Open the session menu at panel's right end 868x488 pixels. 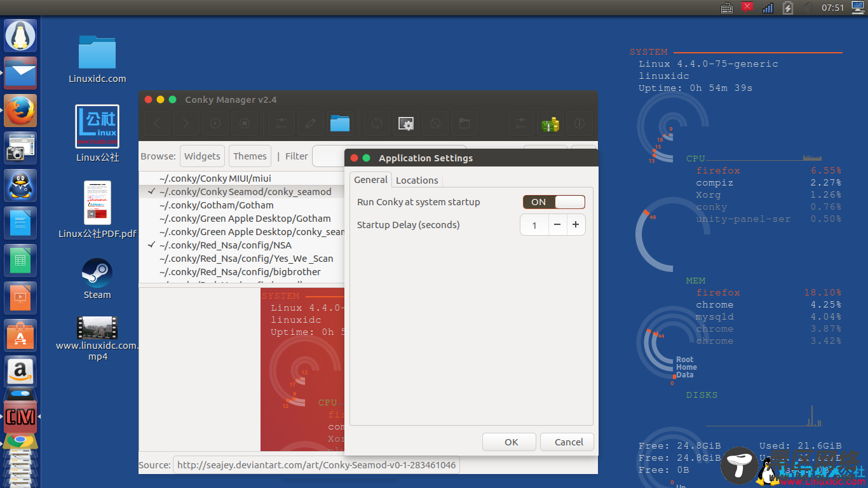(857, 8)
